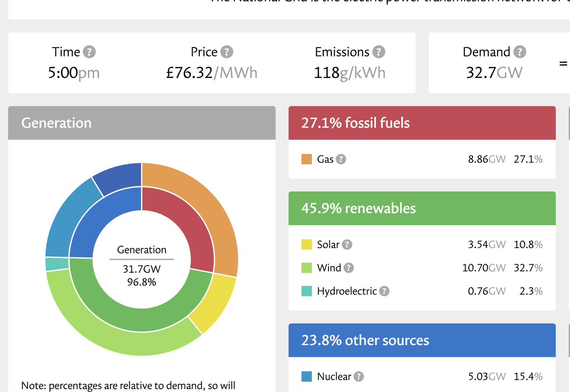Click the note about percentages relative to demand
Screen dimensions: 570x392
pos(128,385)
